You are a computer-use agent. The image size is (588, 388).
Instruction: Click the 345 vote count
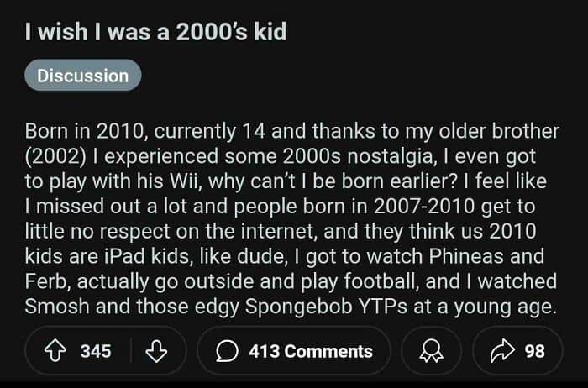pyautogui.click(x=96, y=351)
